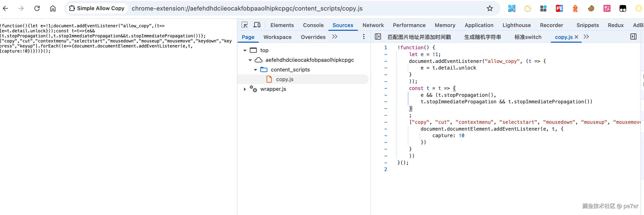This screenshot has width=644, height=215.
Task: Click the address bar URL
Action: pos(247,9)
